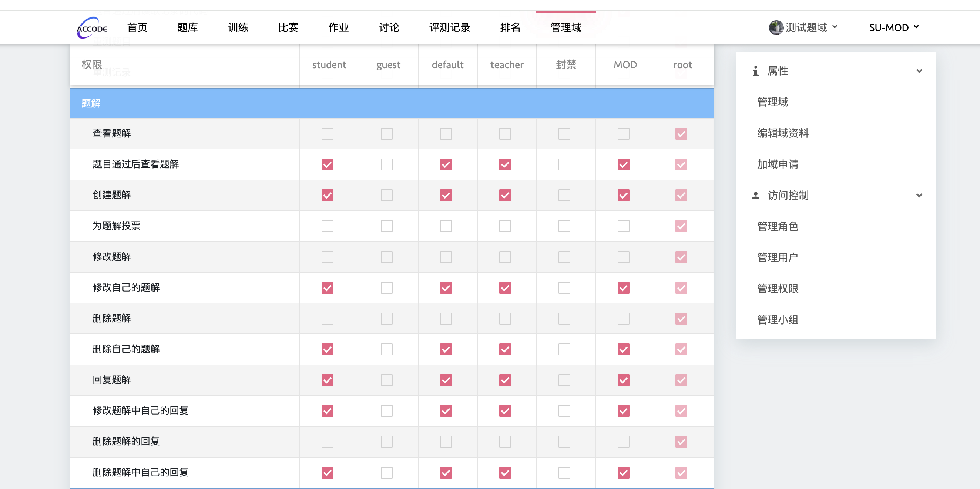Screen dimensions: 980x489
Task: Select the 管理域 navigation tab
Action: [566, 27]
